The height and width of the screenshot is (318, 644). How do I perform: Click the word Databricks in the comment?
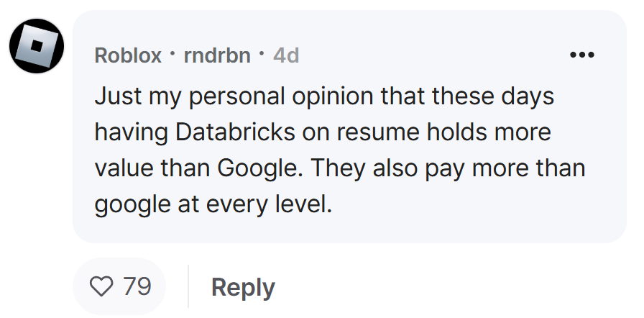click(235, 132)
